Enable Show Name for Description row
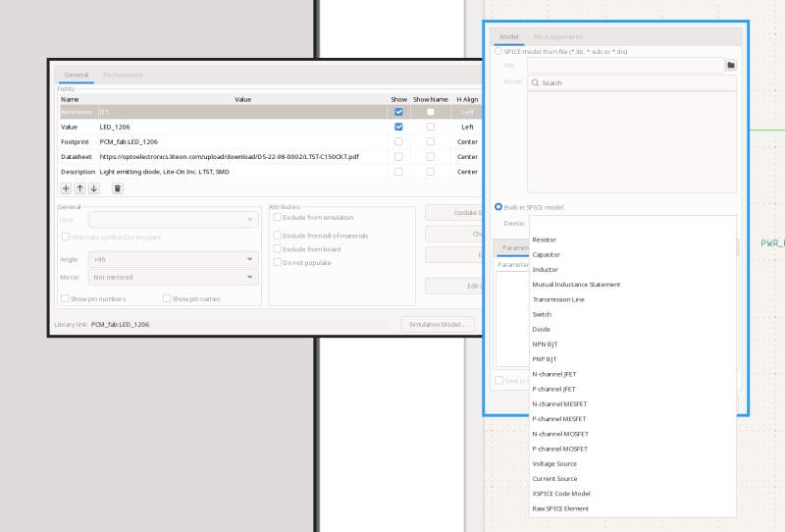The image size is (785, 532). 430,172
